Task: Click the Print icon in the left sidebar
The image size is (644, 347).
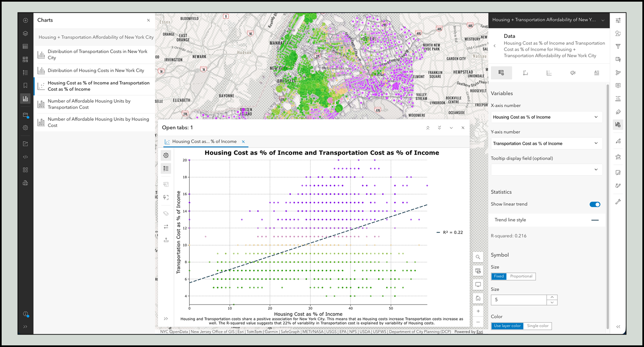Action: 25,183
